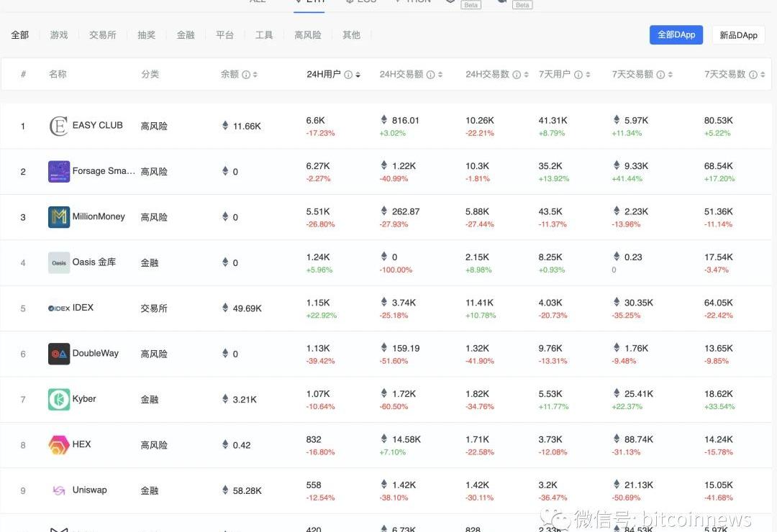Image resolution: width=777 pixels, height=532 pixels.
Task: Click the info icon beside 7天交易数 header
Action: coord(753,74)
